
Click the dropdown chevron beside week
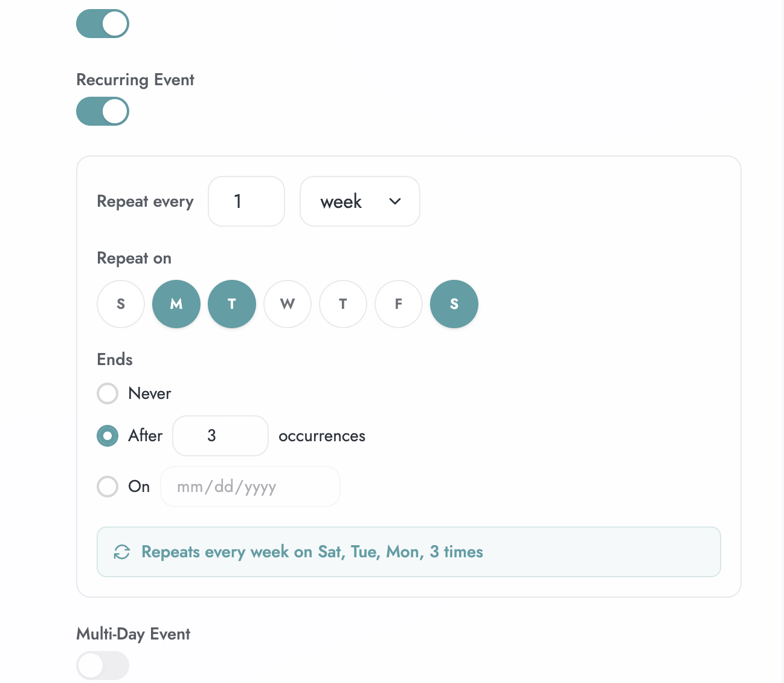395,201
